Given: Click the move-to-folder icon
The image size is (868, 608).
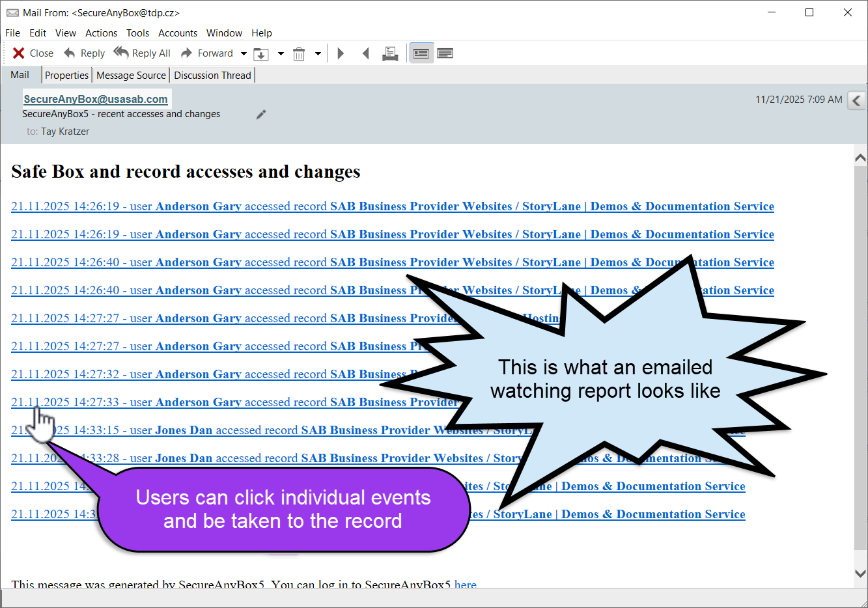Looking at the screenshot, I should [x=261, y=53].
